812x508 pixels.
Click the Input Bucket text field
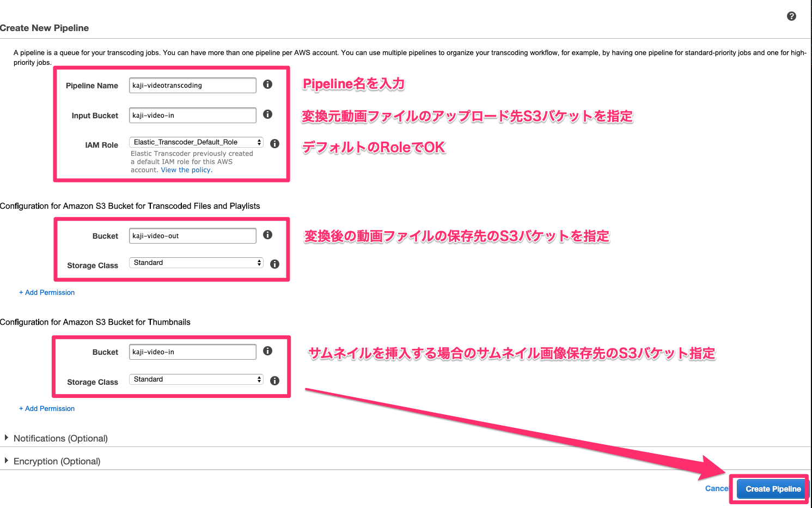coord(192,115)
